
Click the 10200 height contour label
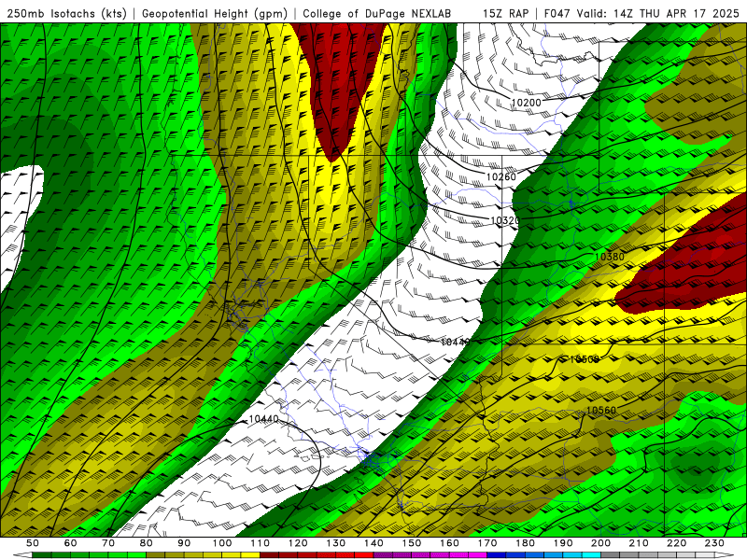[x=526, y=102]
